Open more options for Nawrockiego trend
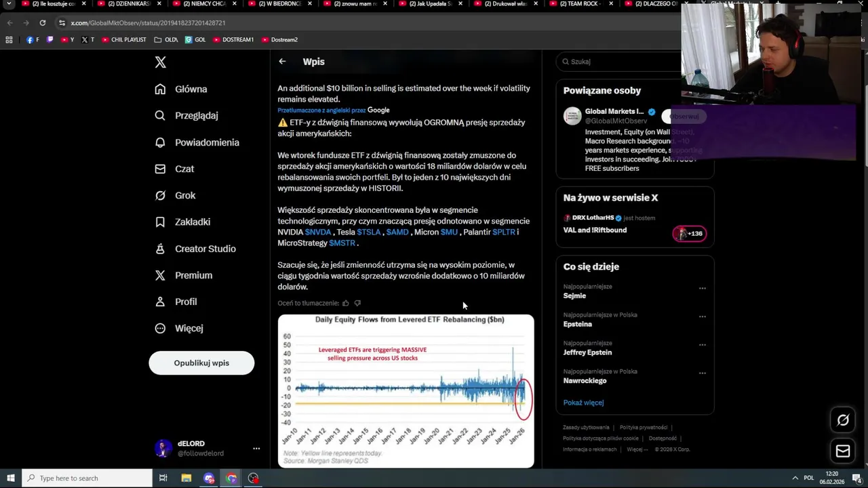This screenshot has height=488, width=868. point(703,373)
